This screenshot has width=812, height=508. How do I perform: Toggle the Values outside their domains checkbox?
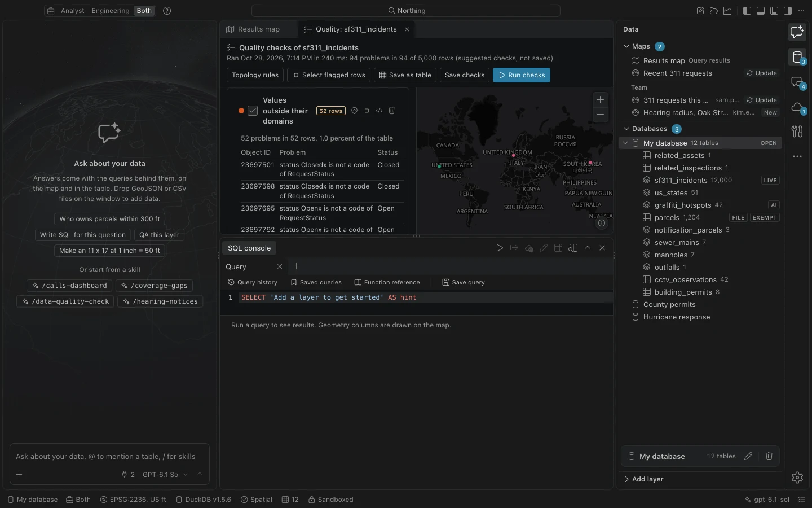pos(253,111)
